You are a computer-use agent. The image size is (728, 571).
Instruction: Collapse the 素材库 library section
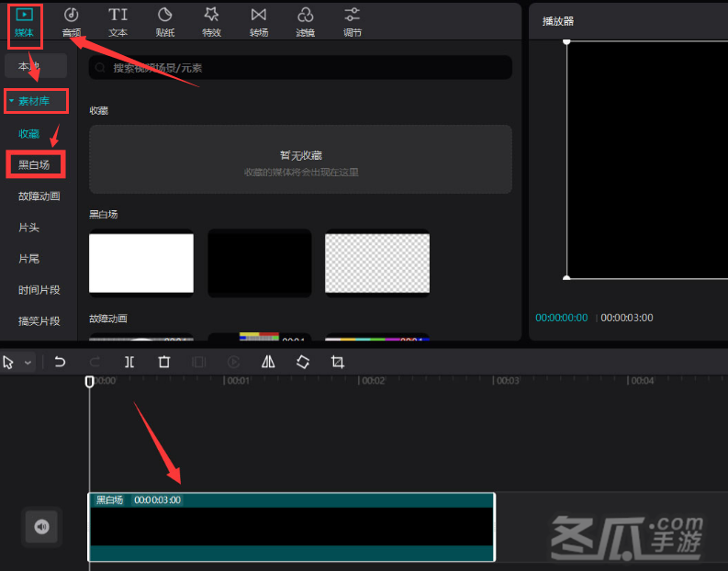point(36,101)
